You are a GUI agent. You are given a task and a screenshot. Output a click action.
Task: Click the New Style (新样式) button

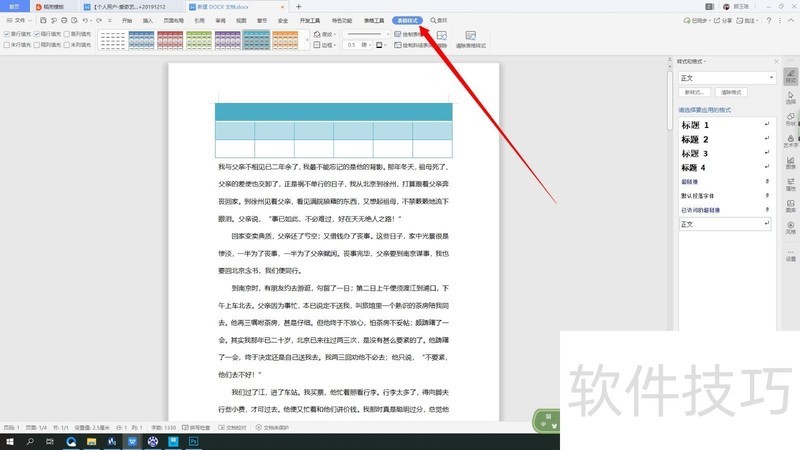694,92
